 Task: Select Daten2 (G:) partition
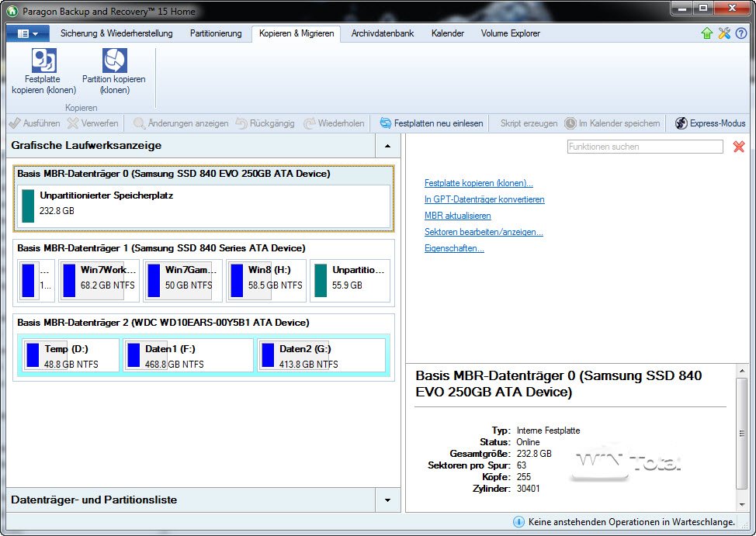[x=321, y=356]
